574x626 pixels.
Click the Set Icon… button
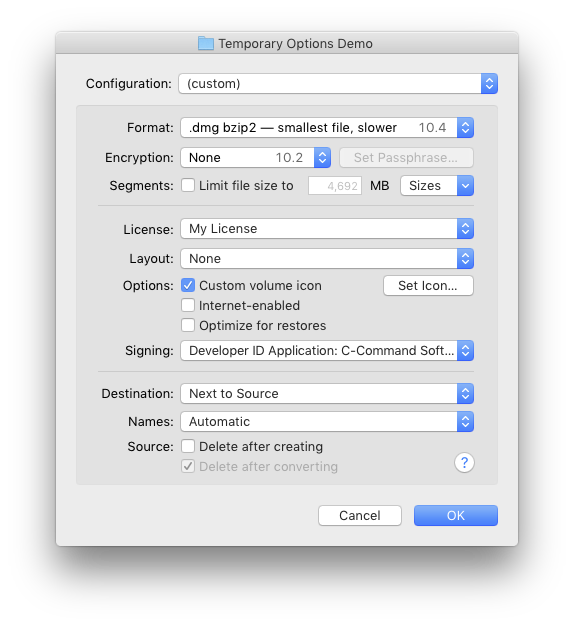pos(428,286)
